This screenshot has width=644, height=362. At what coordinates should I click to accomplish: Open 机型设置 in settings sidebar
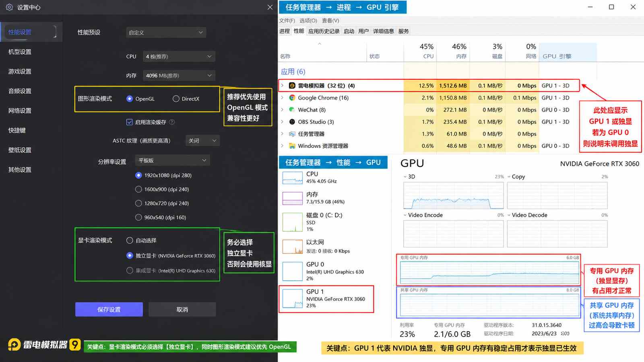[x=20, y=52]
